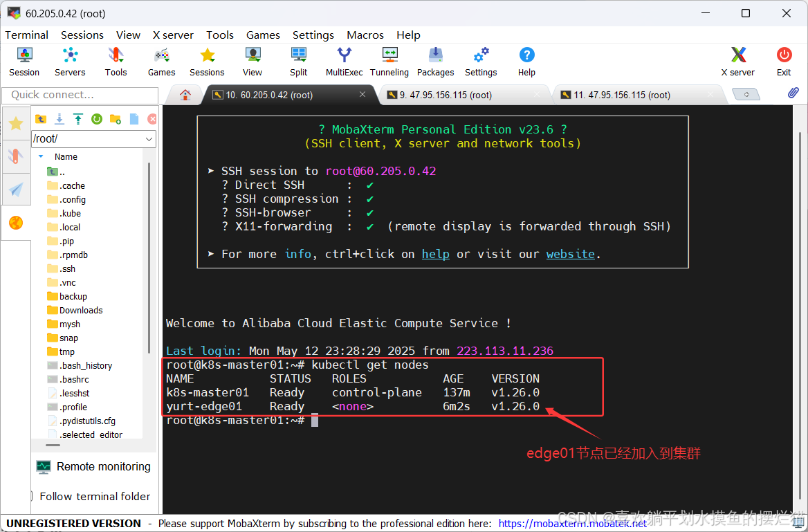808x532 pixels.
Task: Click the website link in terminal banner
Action: [x=571, y=254]
